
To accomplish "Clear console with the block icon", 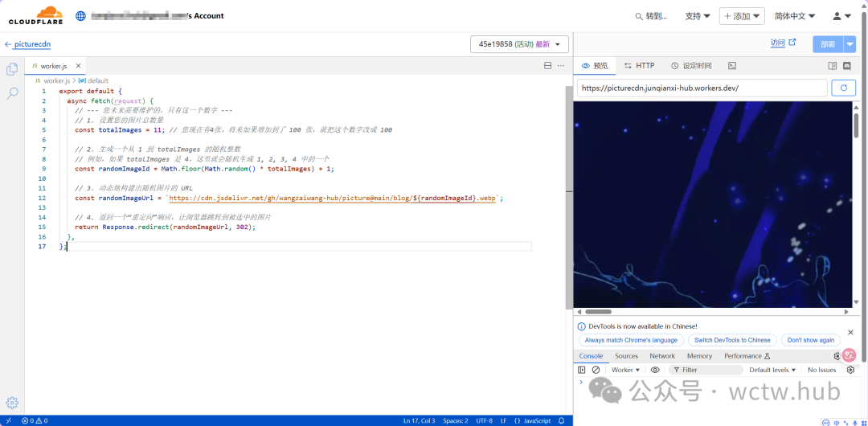I will pos(596,370).
